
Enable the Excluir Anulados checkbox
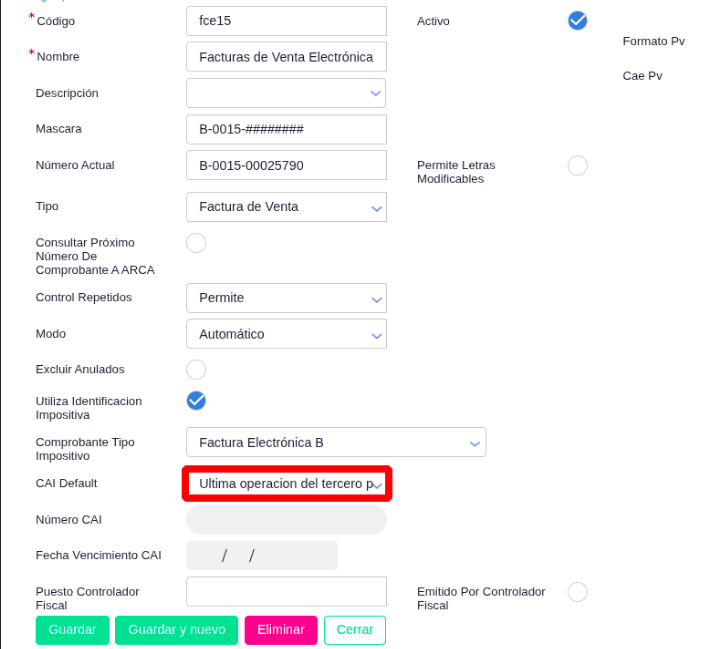pos(196,370)
